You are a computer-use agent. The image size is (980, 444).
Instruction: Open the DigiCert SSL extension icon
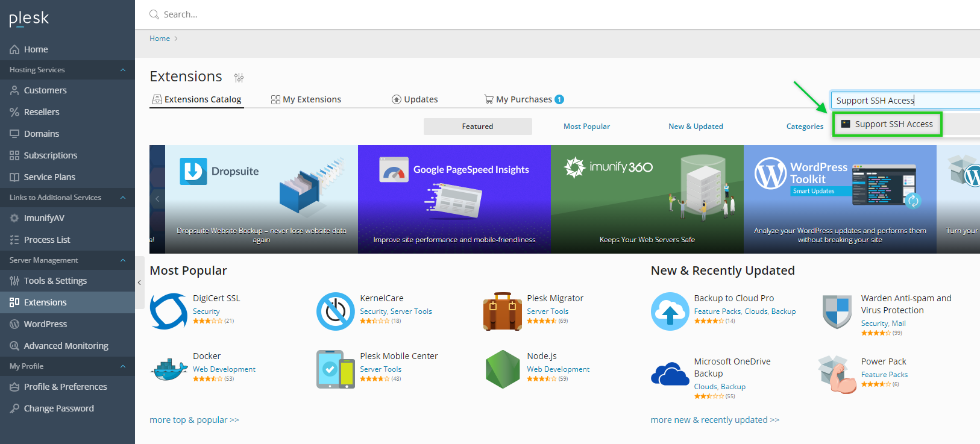click(169, 311)
